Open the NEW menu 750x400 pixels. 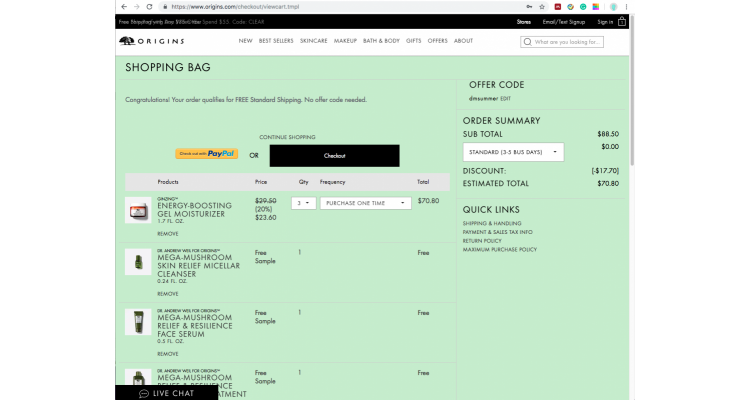coord(245,41)
